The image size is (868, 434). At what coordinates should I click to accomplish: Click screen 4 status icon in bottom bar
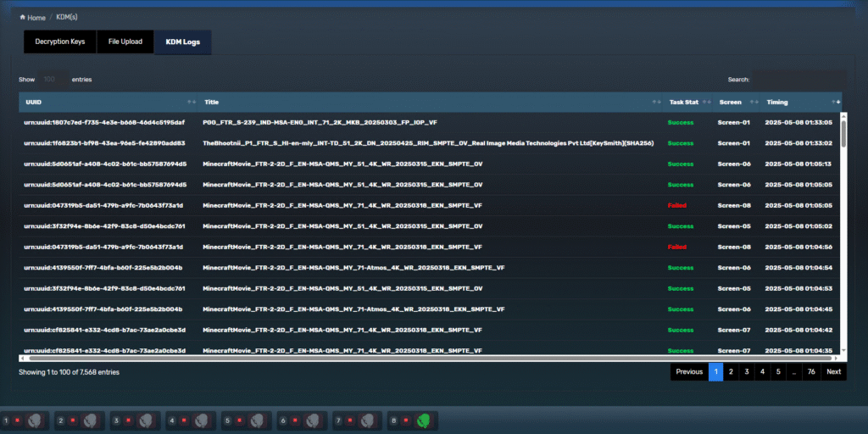[201, 420]
